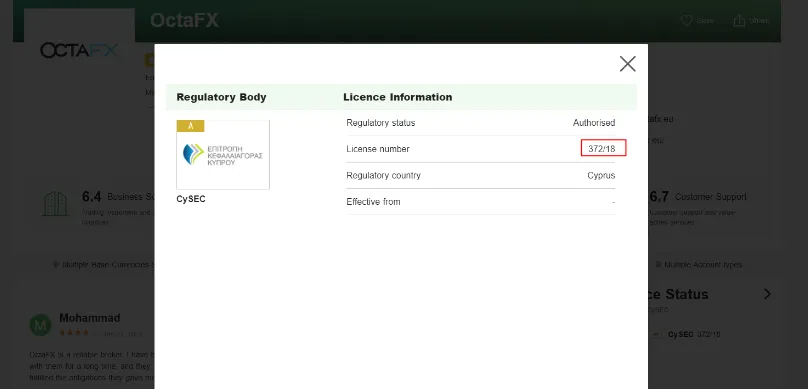Click the CySEC label under the logo

pos(191,199)
